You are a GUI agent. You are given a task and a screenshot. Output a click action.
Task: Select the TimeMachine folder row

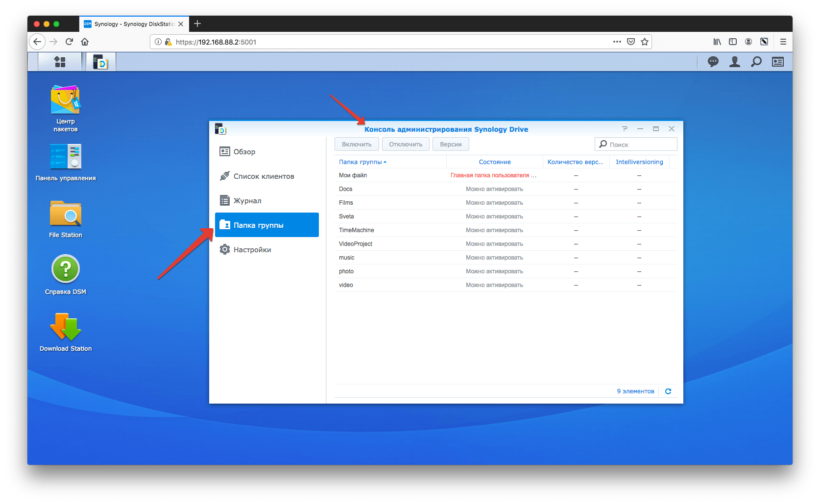[506, 230]
